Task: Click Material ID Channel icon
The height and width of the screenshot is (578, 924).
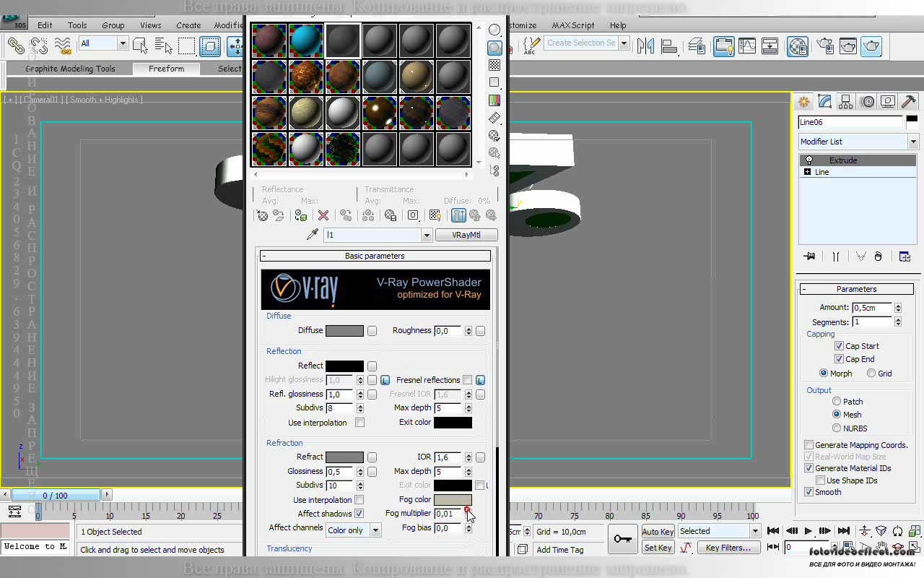Action: [413, 215]
